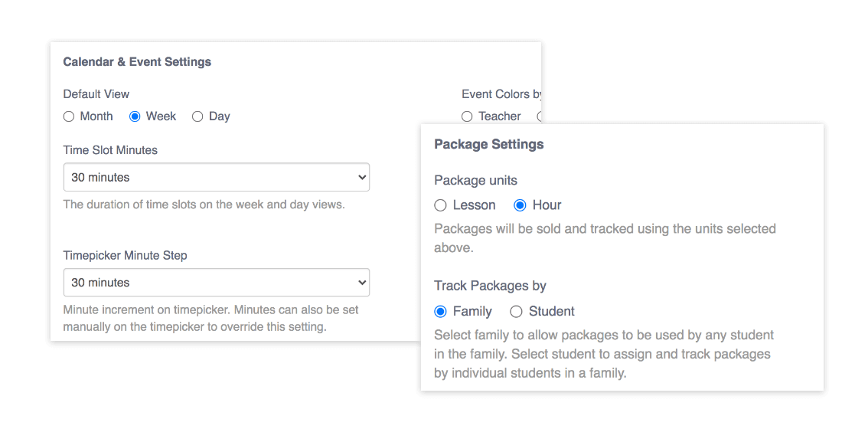Click the time slot duration help text
This screenshot has width=868, height=429.
204,205
